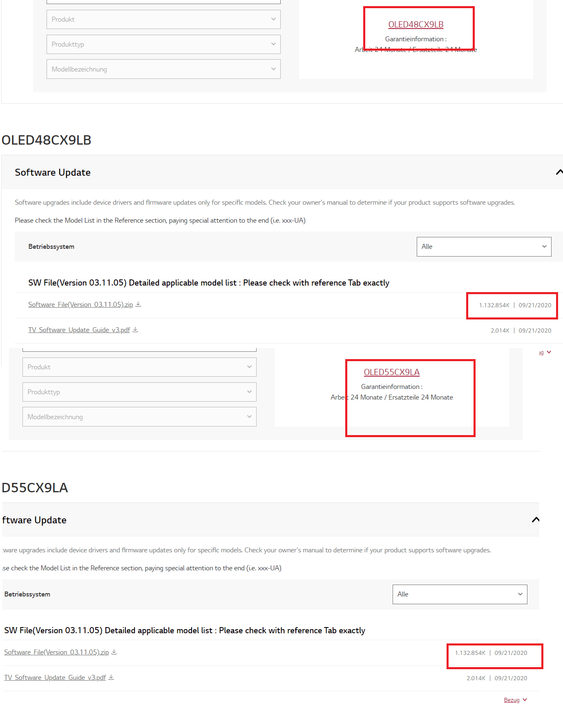The image size is (563, 728).
Task: Collapse the Software Update panel under D55CX9LA heading
Action: click(x=536, y=520)
